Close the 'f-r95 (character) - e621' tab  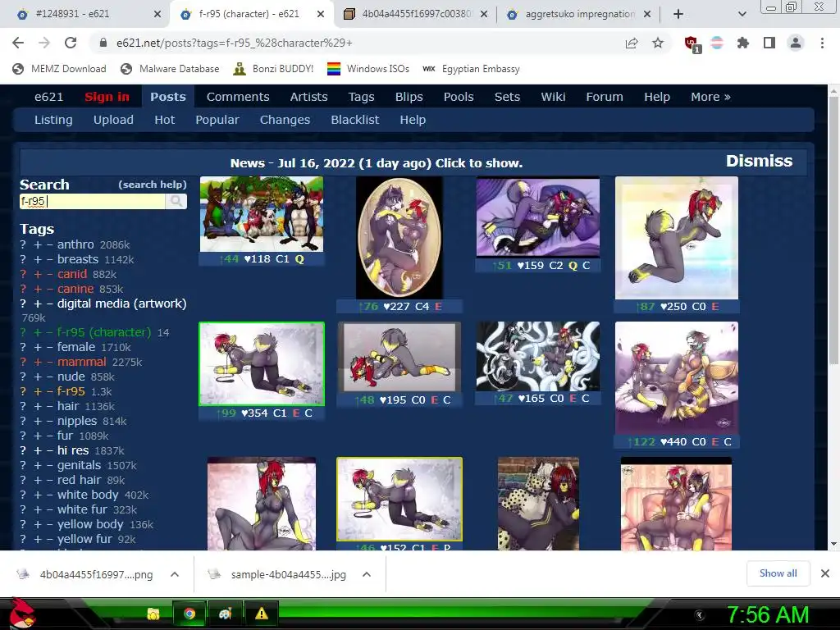[321, 14]
